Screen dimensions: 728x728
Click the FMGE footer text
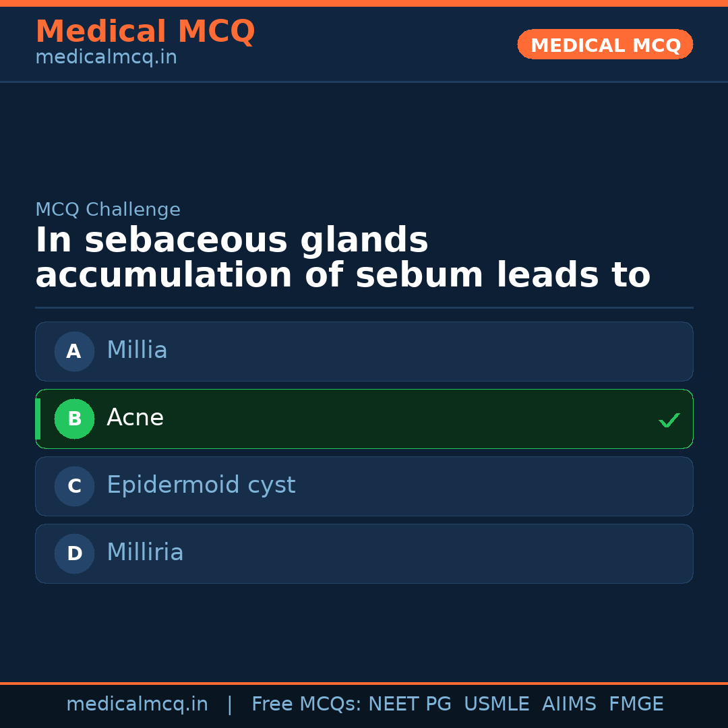636,704
